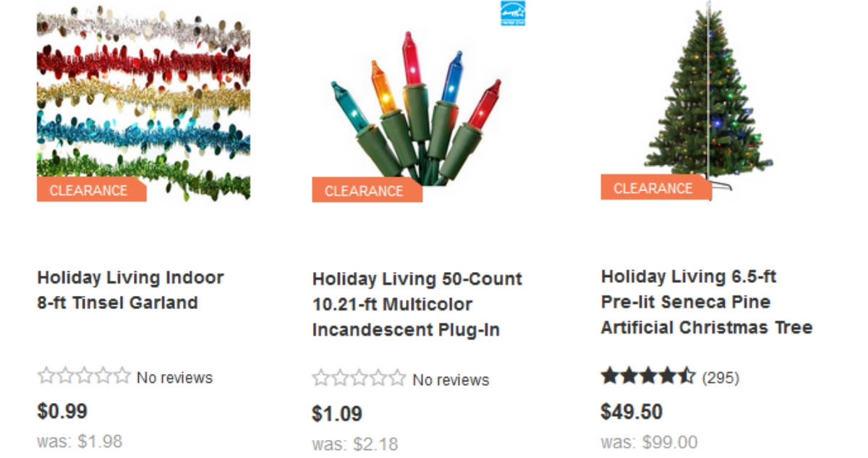Click the Clearance badge on the tinsel garland
This screenshot has height=458, width=868.
89,190
